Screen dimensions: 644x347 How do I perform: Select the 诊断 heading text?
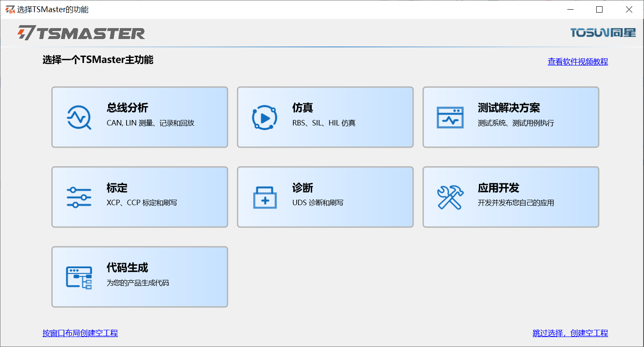[x=303, y=188]
